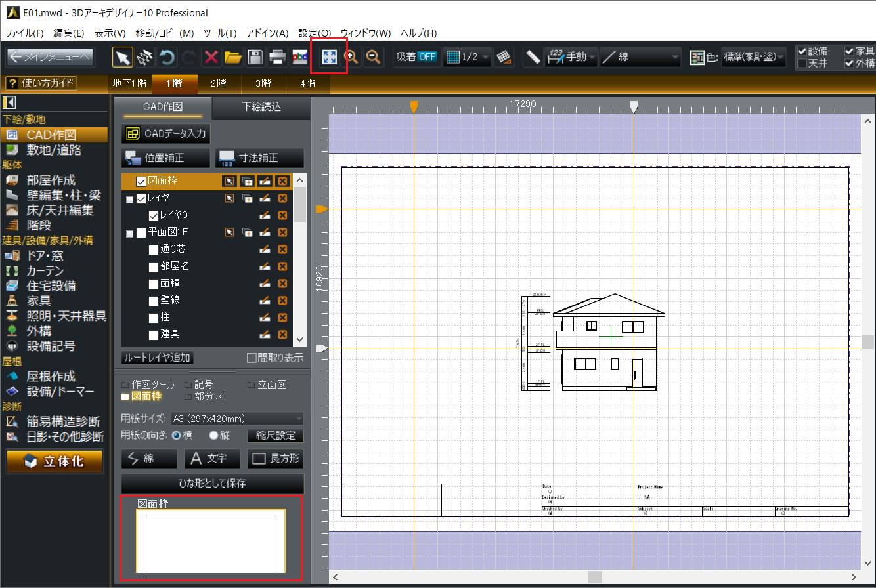
Task: Click the print icon in toolbar
Action: coord(277,57)
